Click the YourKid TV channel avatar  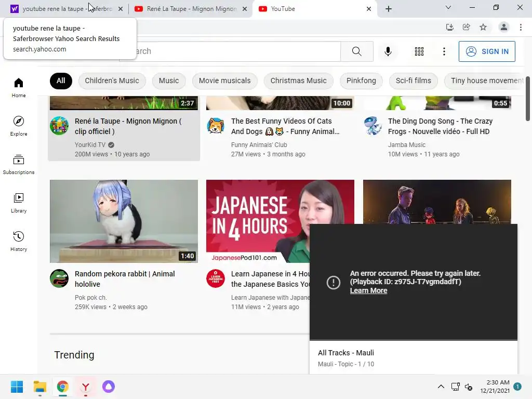(x=59, y=126)
